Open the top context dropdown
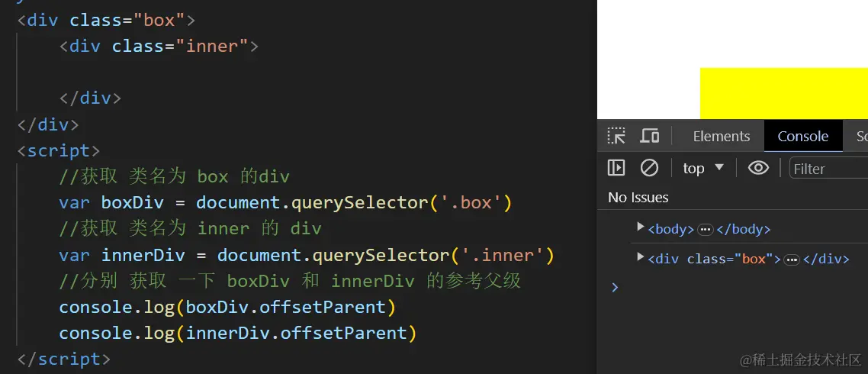The width and height of the screenshot is (868, 374). point(703,168)
